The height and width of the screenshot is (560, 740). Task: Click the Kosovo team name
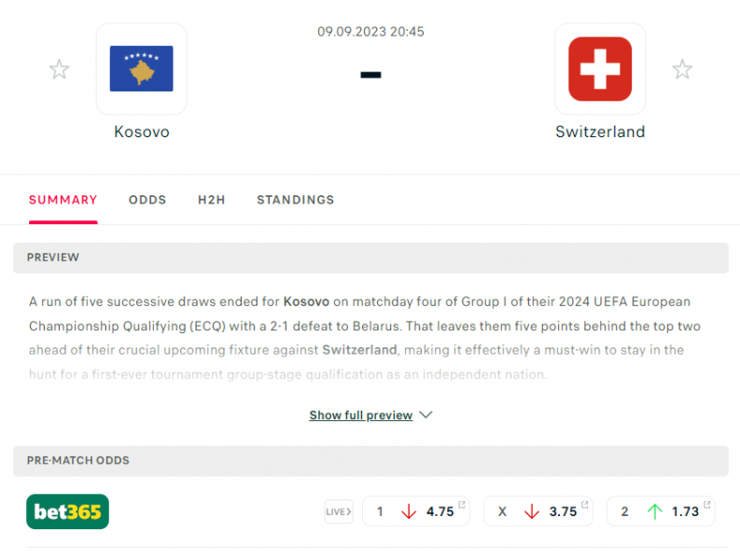(x=142, y=132)
